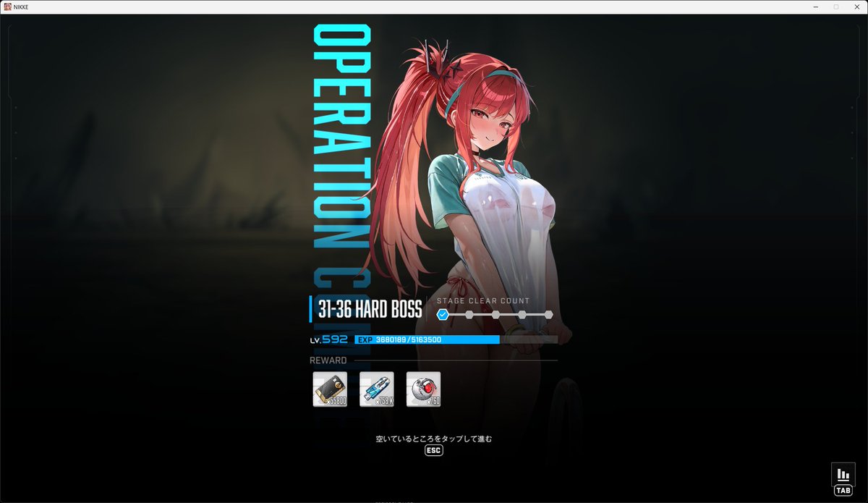The image size is (868, 503).
Task: Click the 'STAGE CLEAR COUNT' label
Action: 482,300
